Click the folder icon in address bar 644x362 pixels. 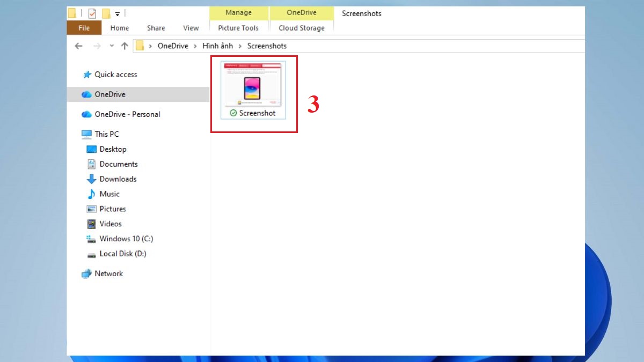[140, 46]
